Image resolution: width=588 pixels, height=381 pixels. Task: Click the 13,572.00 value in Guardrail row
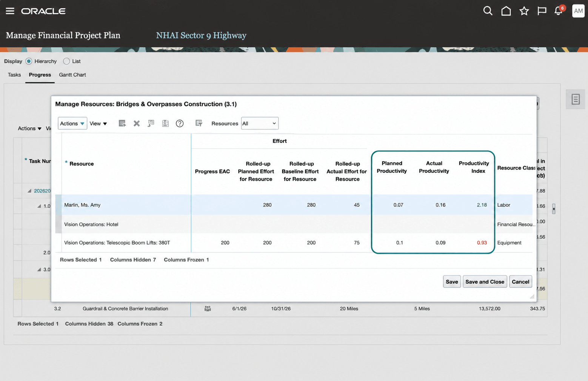[489, 309]
